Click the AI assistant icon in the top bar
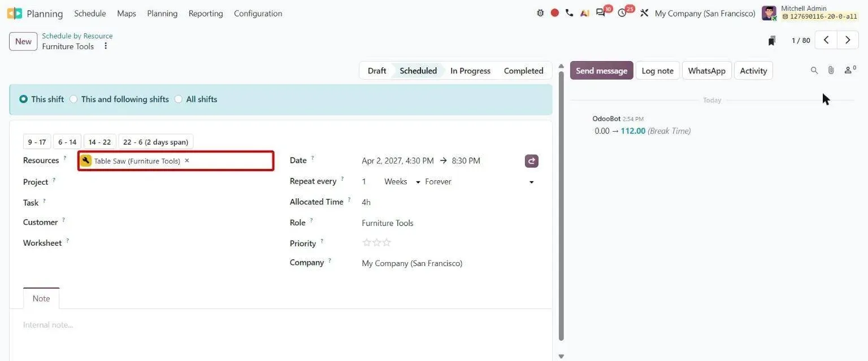Screen dimensions: 868x361 (585, 13)
